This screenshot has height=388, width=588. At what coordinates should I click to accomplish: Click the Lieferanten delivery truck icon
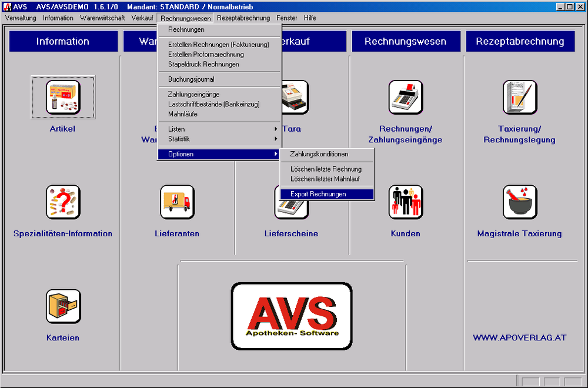tap(177, 202)
